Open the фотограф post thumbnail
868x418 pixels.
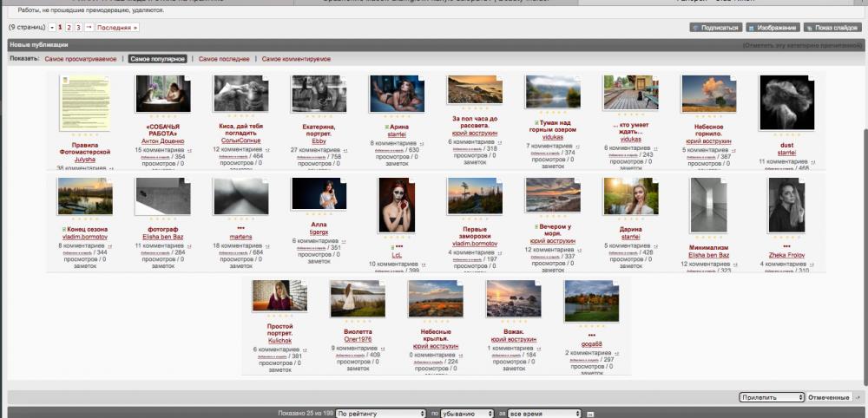coord(163,196)
